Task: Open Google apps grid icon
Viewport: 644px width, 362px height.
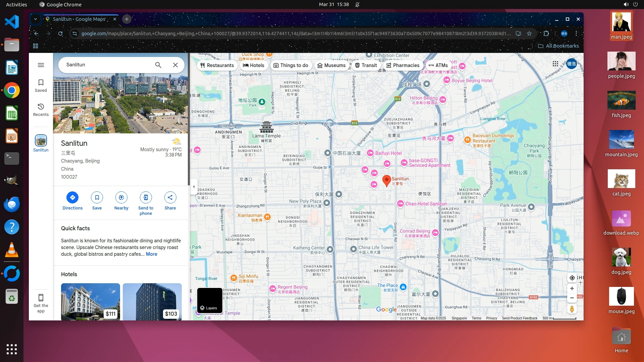Action: click(x=555, y=64)
